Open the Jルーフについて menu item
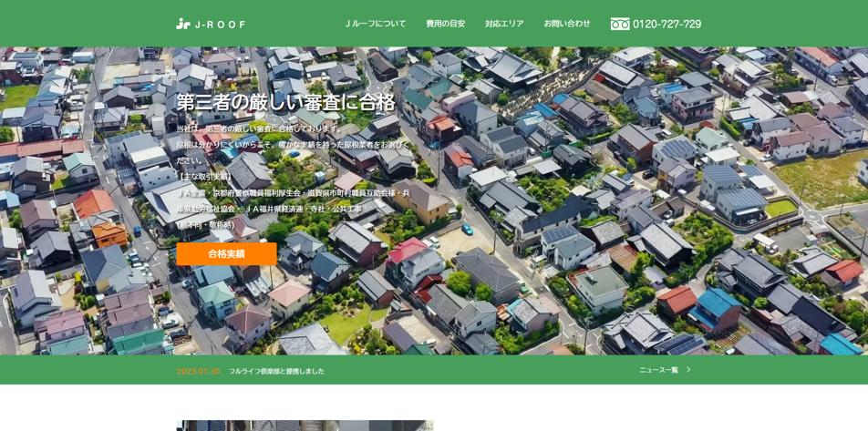 pos(376,24)
